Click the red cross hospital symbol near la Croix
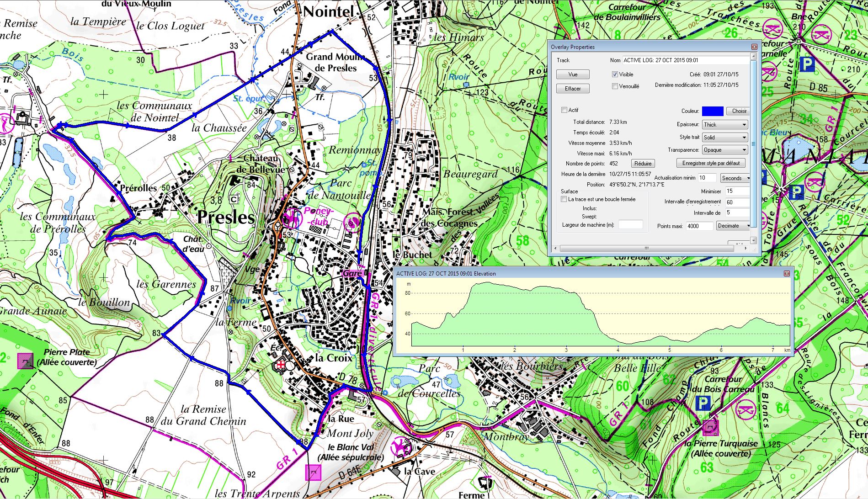This screenshot has height=499, width=868. 279,365
